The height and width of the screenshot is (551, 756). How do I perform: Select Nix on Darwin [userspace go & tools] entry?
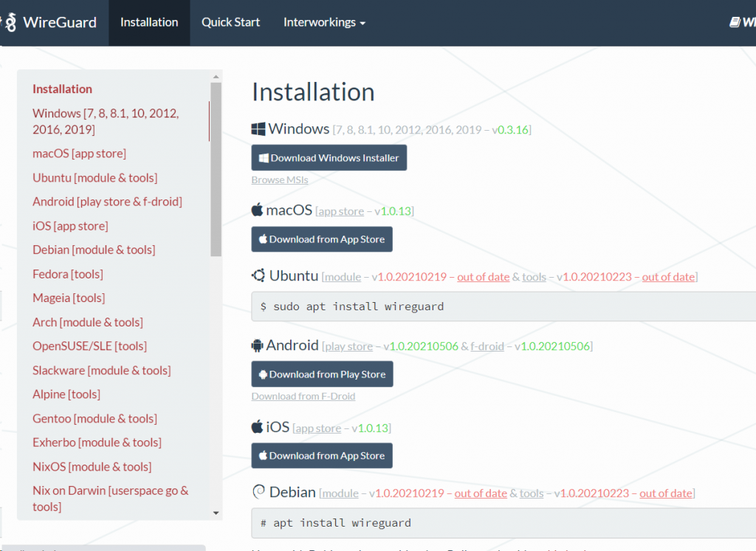tap(111, 499)
